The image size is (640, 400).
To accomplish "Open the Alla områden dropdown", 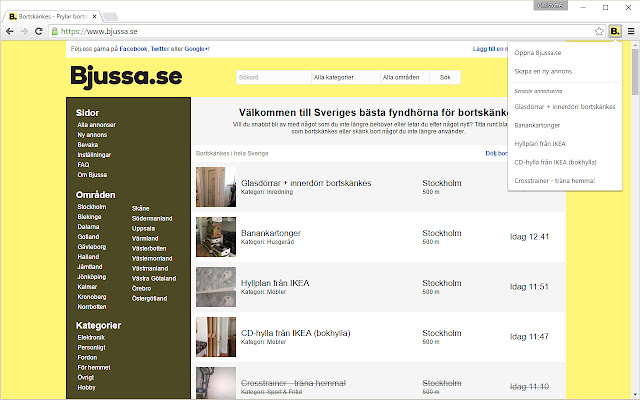I will [404, 77].
